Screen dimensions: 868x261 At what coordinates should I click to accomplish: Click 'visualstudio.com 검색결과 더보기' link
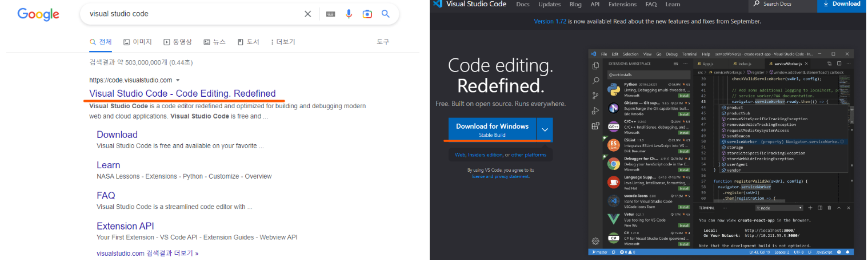pyautogui.click(x=147, y=253)
